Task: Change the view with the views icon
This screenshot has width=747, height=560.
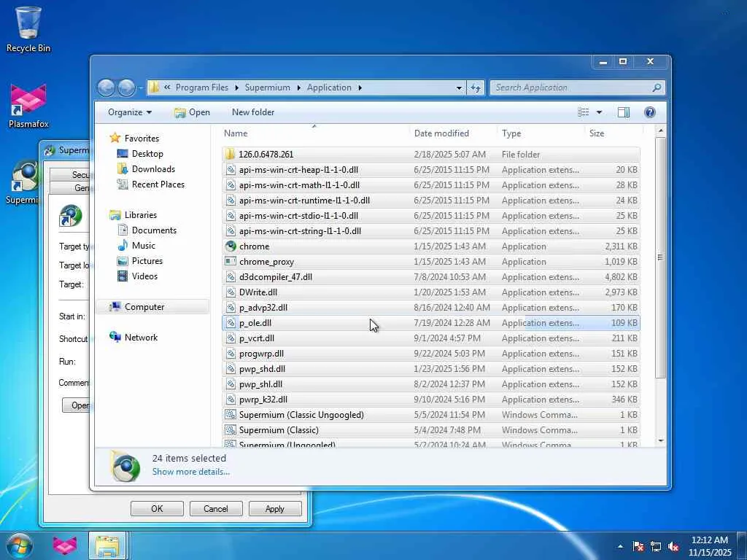Action: (583, 112)
